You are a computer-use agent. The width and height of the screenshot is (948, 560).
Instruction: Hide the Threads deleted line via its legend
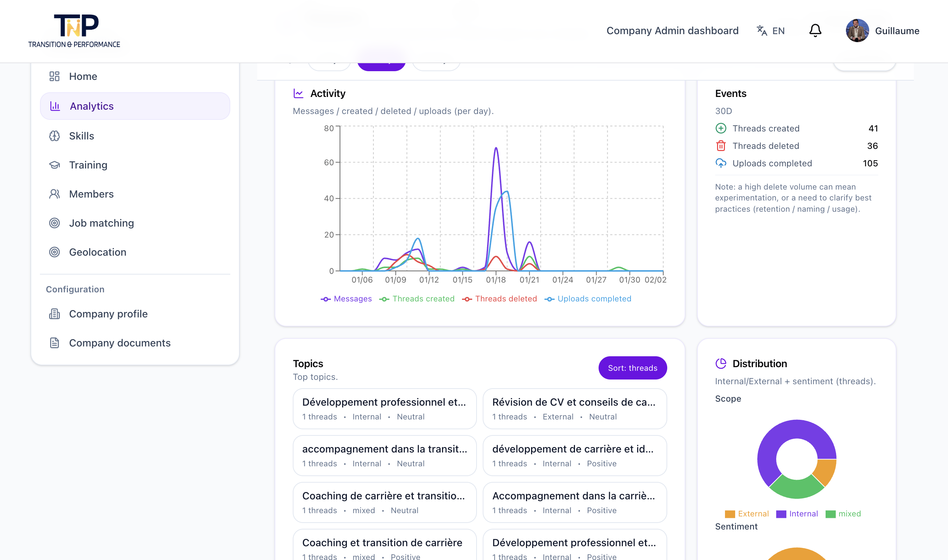[499, 299]
